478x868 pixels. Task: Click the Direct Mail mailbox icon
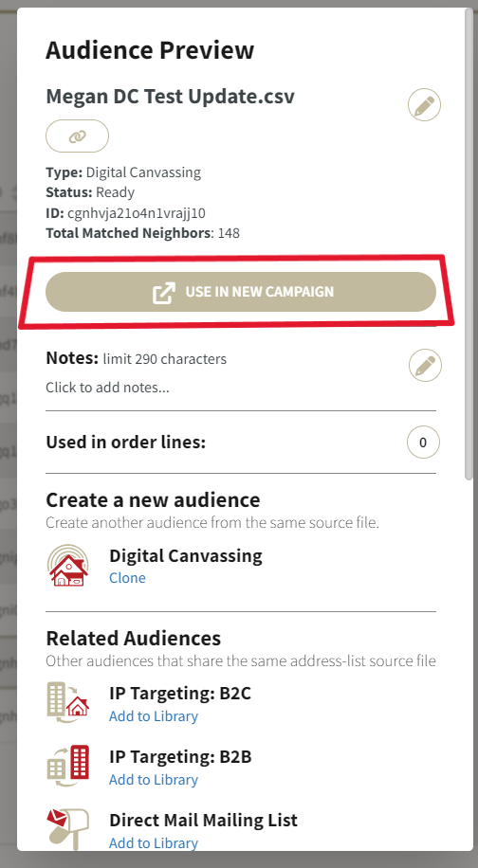coord(68,829)
